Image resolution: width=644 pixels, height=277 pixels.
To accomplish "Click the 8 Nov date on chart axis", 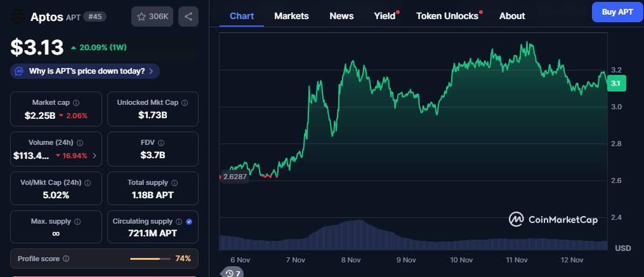I will (351, 260).
